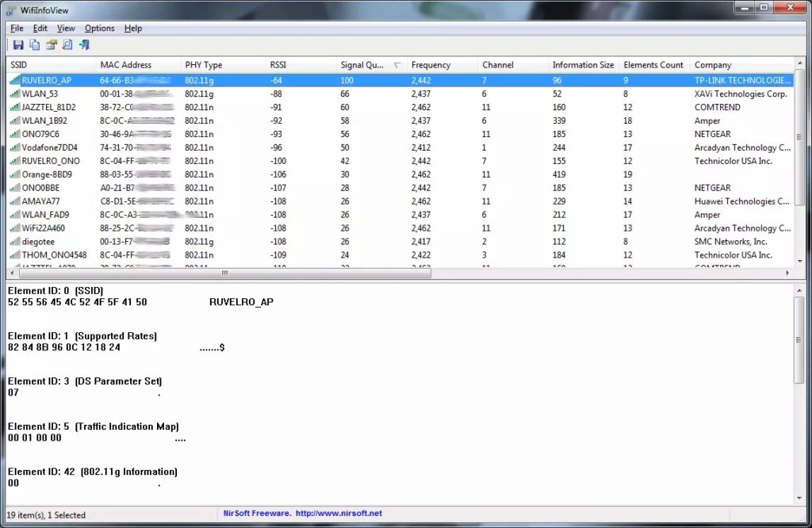Image resolution: width=812 pixels, height=528 pixels.
Task: Click the network list horizontal scrollbar thumb
Action: pos(224,273)
